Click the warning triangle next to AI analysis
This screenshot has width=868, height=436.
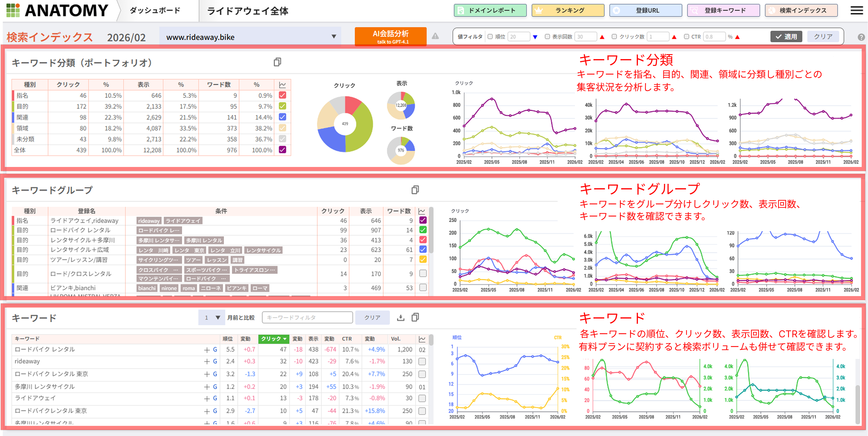435,36
